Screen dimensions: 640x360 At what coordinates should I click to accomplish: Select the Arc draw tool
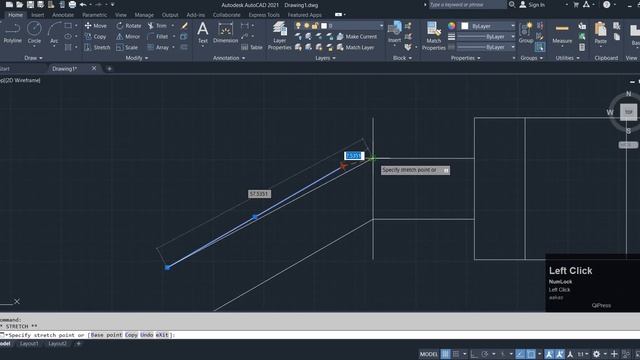coord(54,33)
